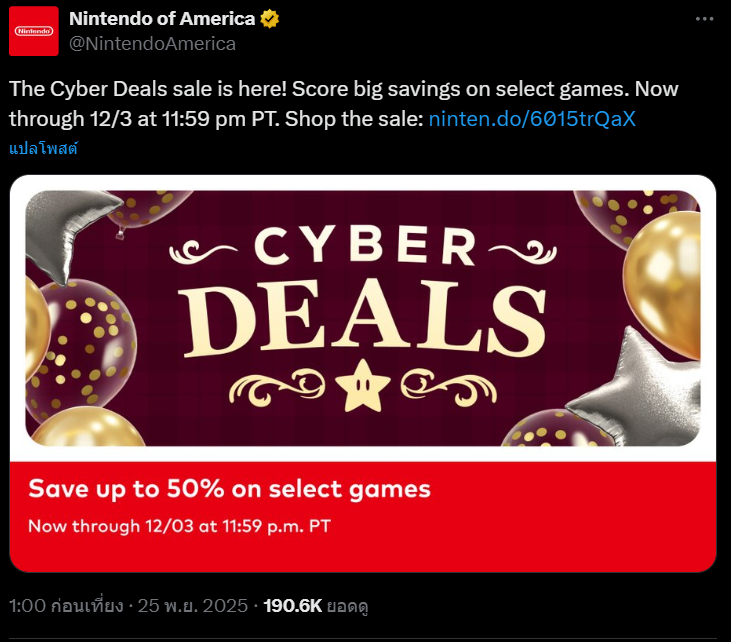Click the @NintendoAmerica handle
This screenshot has height=642, width=731.
[151, 43]
